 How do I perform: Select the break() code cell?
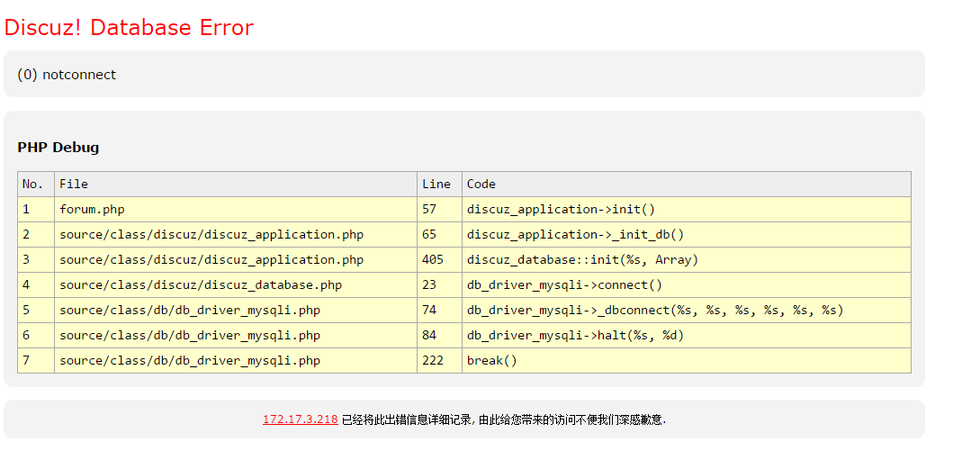pyautogui.click(x=491, y=361)
